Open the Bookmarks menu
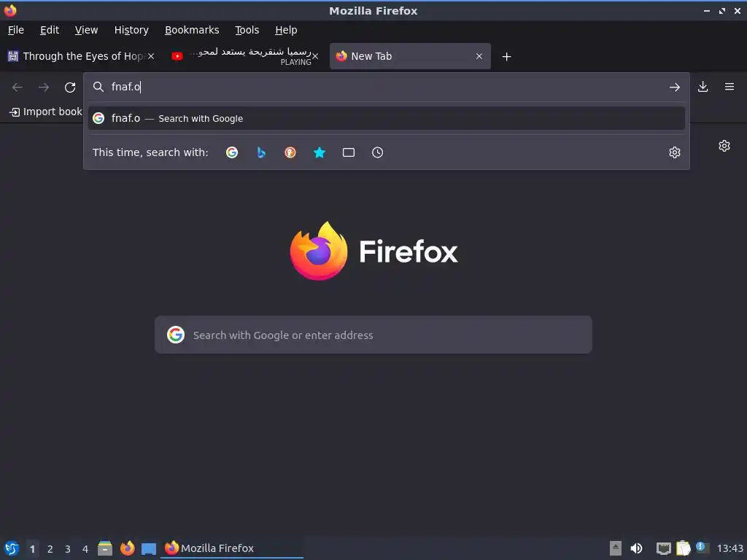The width and height of the screenshot is (747, 560). (x=192, y=30)
